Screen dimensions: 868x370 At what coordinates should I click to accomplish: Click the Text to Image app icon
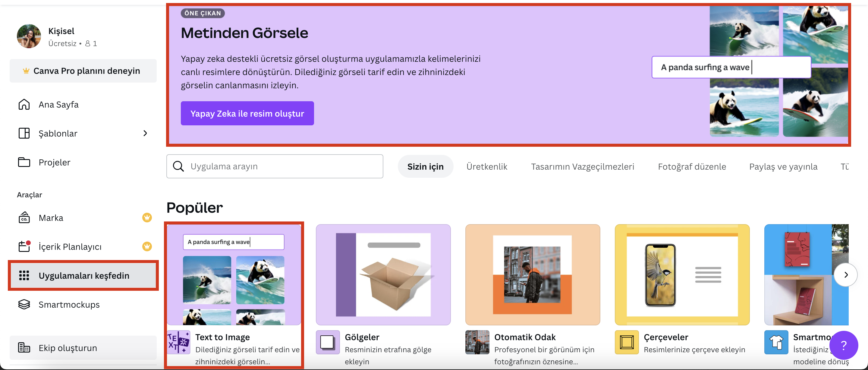[179, 342]
